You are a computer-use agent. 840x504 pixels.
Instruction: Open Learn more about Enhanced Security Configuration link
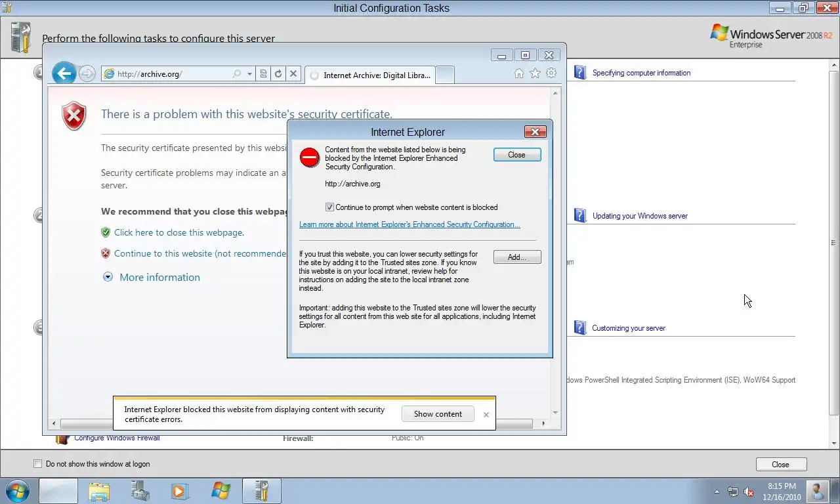point(409,224)
